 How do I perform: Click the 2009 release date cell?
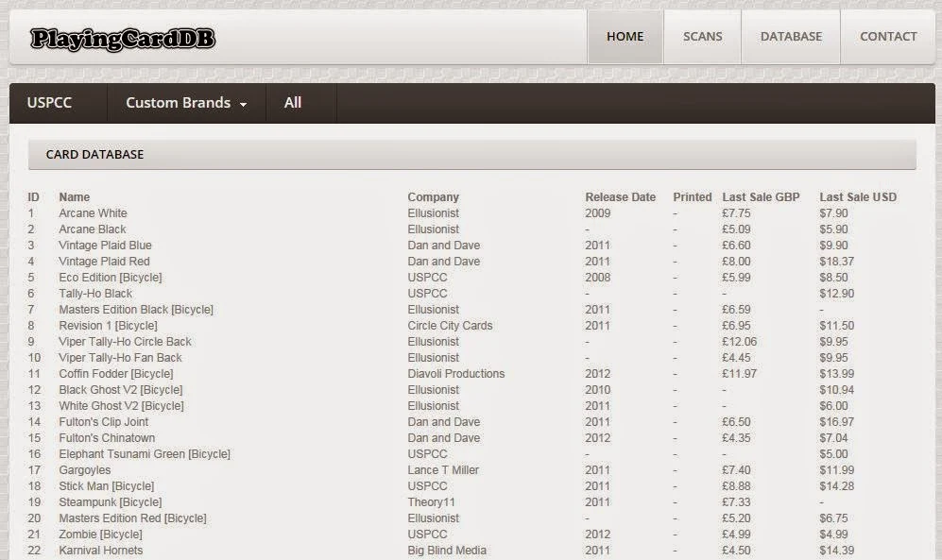point(598,213)
